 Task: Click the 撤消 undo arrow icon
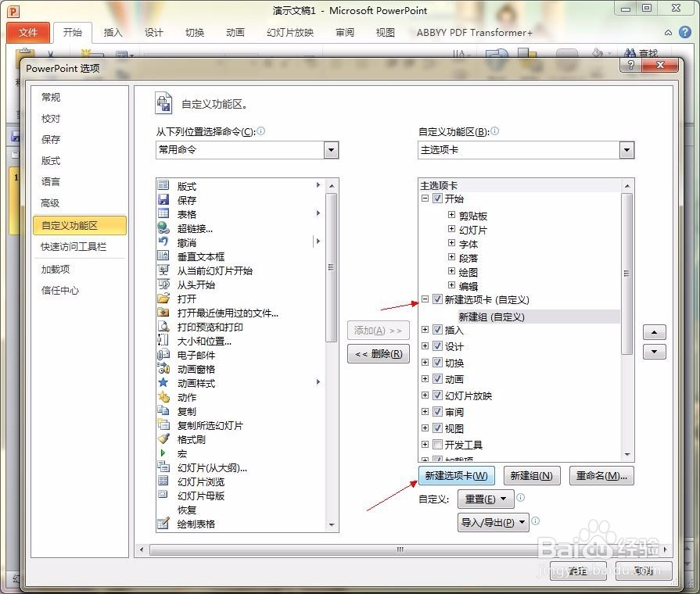click(163, 242)
